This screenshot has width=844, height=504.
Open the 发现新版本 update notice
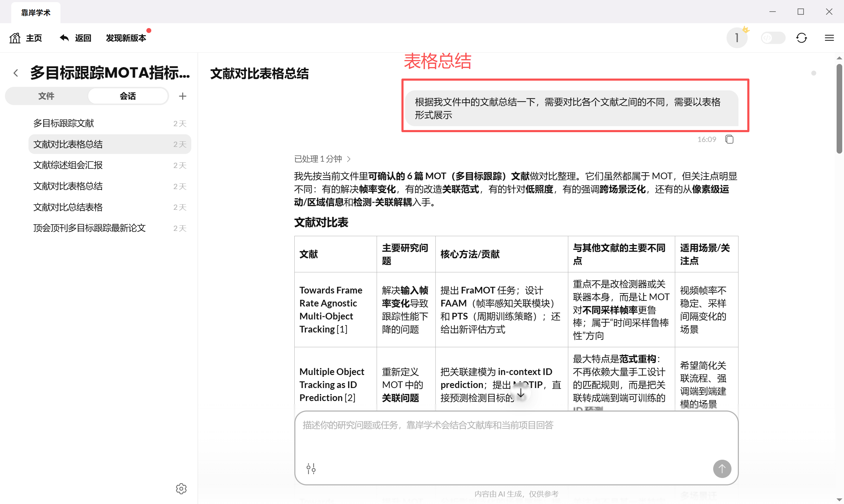pyautogui.click(x=126, y=38)
